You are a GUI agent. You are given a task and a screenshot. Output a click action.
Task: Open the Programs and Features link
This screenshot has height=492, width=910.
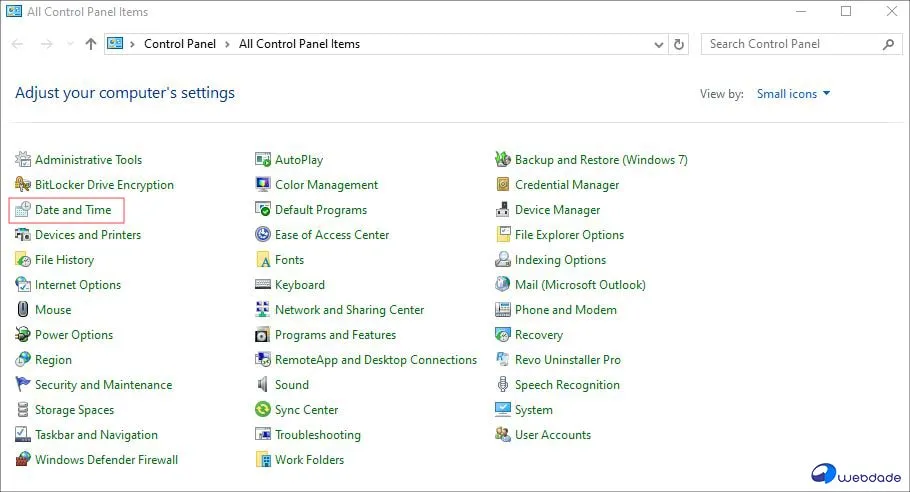click(335, 335)
